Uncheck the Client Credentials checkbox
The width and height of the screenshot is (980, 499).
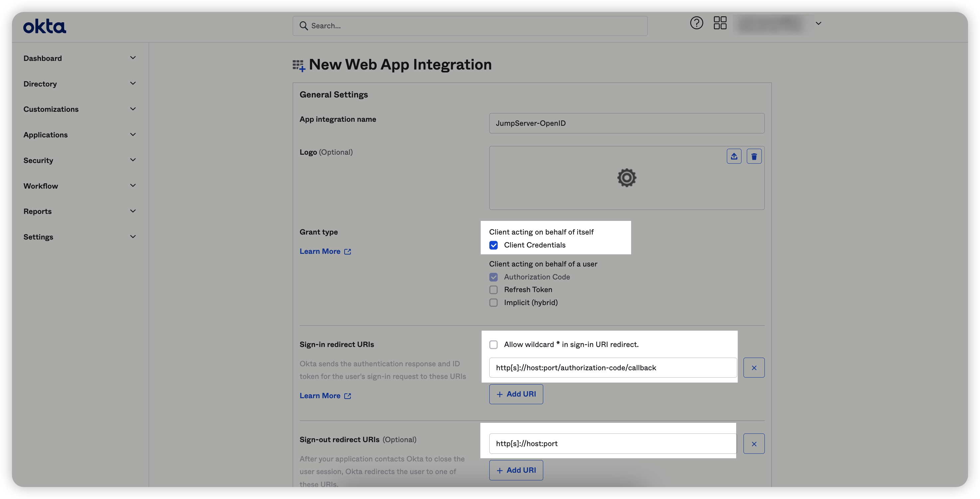(x=493, y=245)
